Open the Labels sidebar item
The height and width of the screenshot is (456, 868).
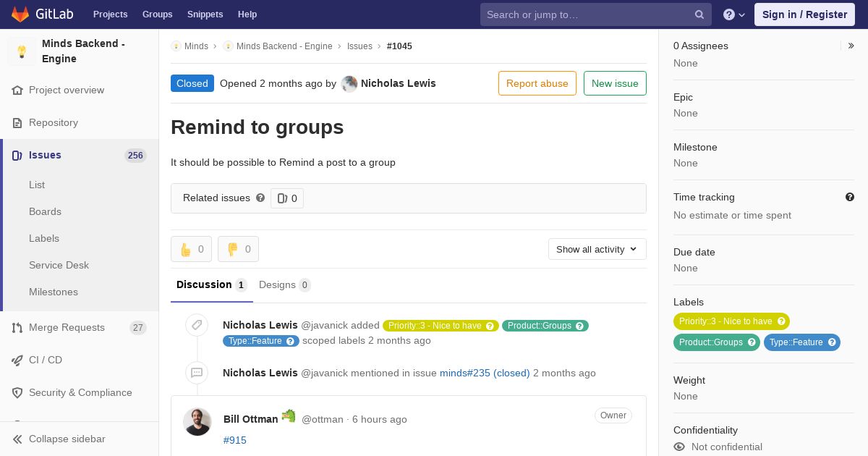[44, 238]
